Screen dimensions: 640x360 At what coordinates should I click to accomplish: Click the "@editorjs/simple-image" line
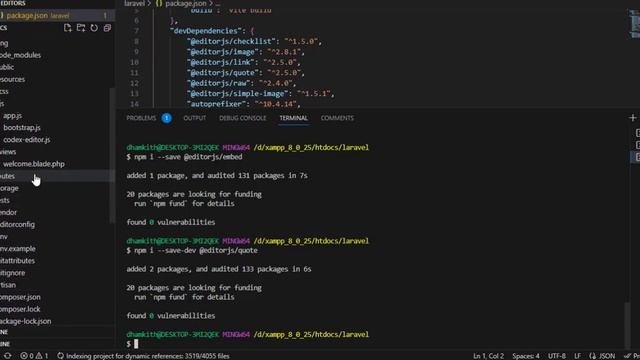click(x=261, y=93)
